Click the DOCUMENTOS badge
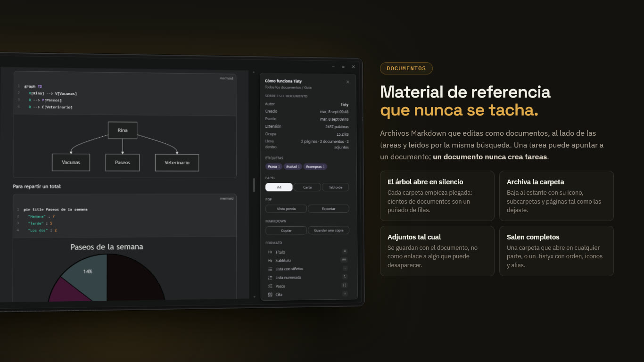644x362 pixels. coord(406,68)
